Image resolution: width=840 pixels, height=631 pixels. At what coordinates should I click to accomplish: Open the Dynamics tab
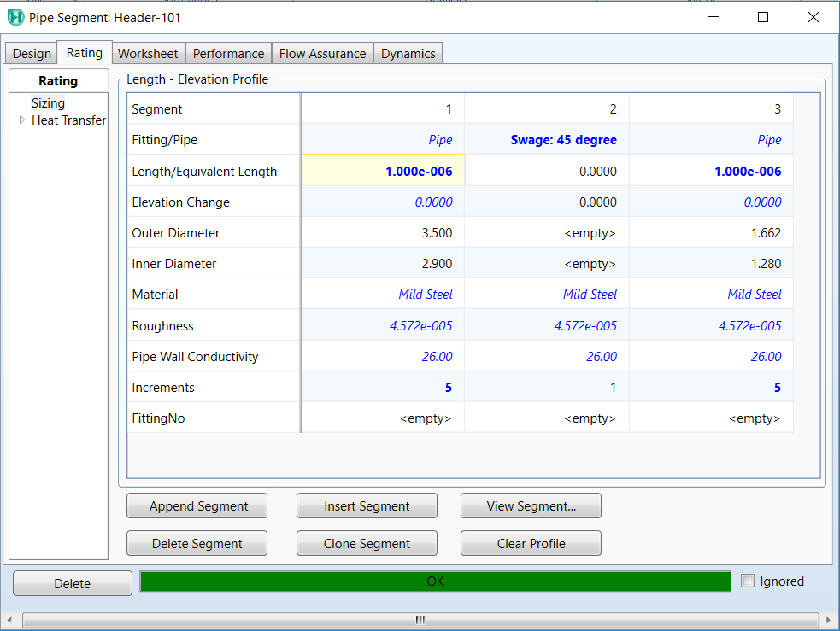tap(408, 54)
